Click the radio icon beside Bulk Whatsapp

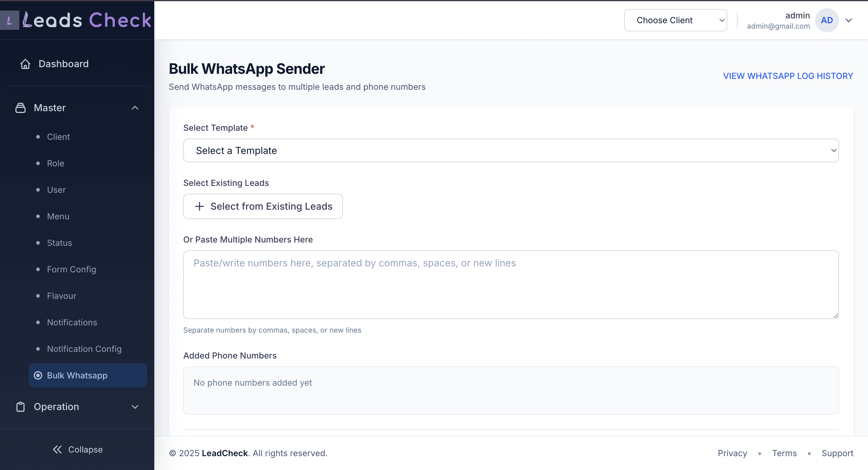click(38, 375)
